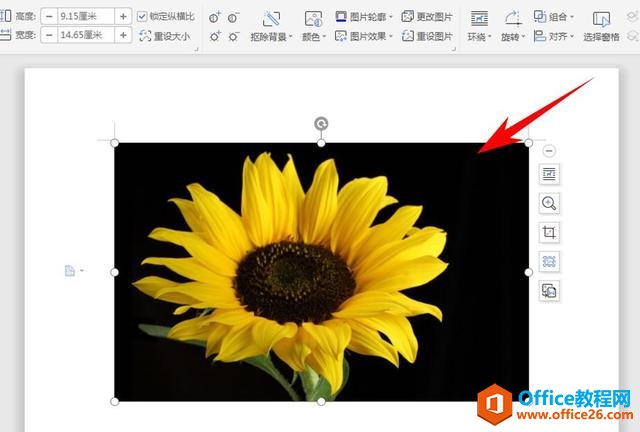
Task: Decrease picture brightness icon
Action: point(233,37)
